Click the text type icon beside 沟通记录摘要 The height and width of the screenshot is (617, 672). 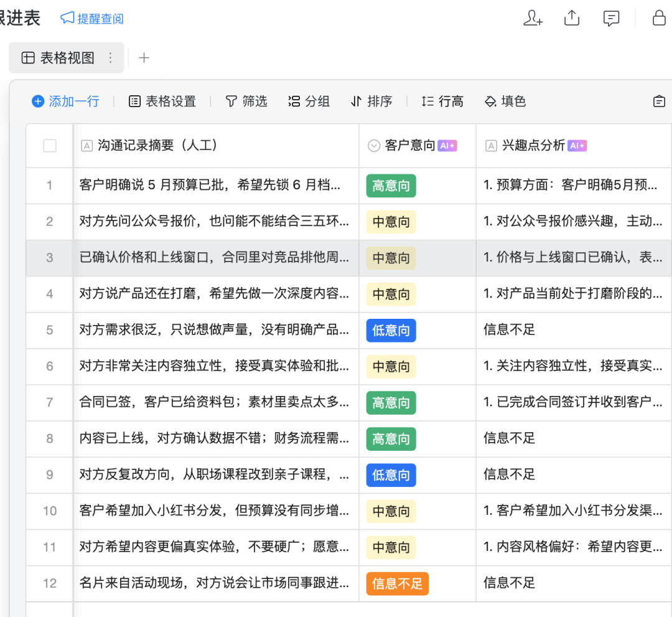tap(86, 146)
